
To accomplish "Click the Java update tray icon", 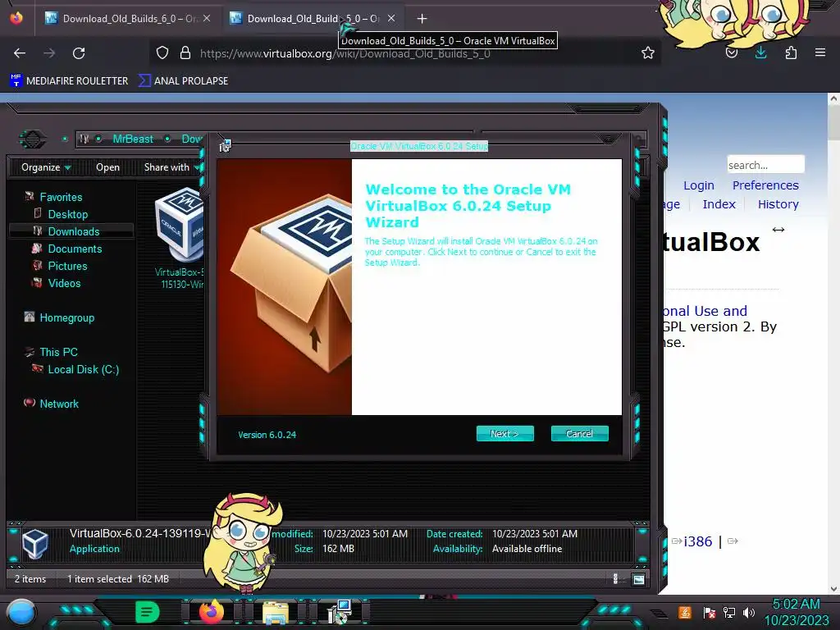I will click(685, 612).
